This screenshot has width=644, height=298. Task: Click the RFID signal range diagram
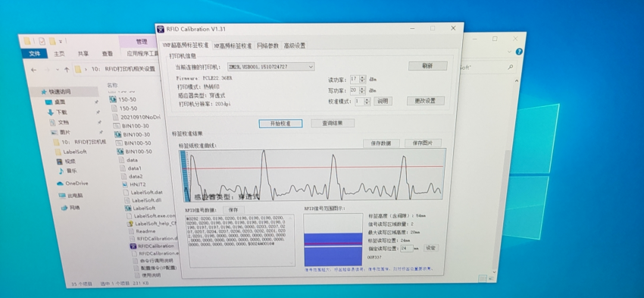click(x=333, y=240)
